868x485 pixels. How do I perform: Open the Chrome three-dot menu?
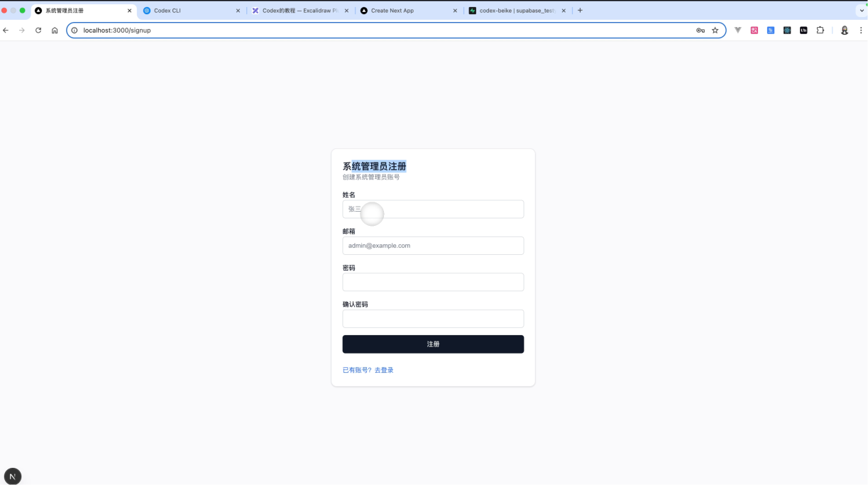[861, 31]
